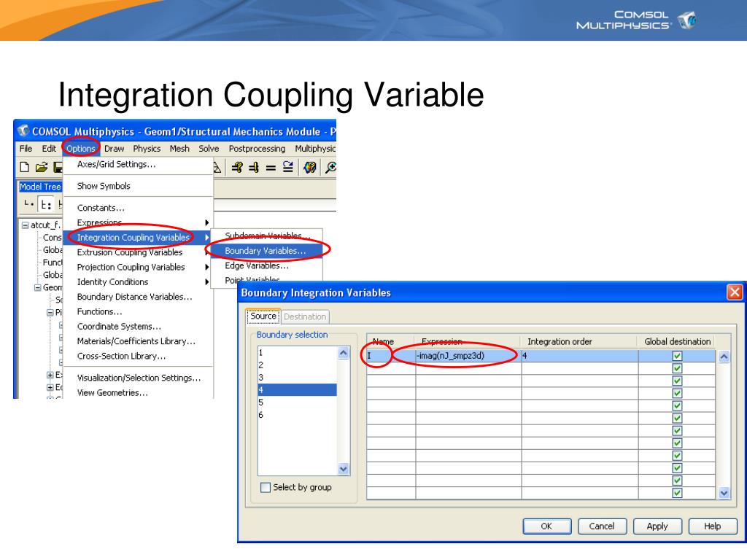747x560 pixels.
Task: Toggle Global destination checkbox in seventh row
Action: 677,430
